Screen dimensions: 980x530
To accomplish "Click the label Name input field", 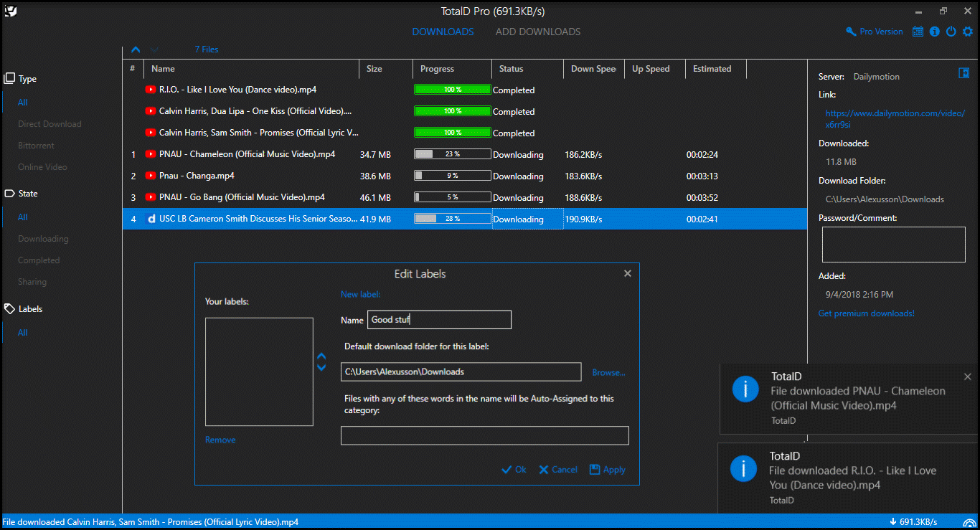I will pos(439,320).
